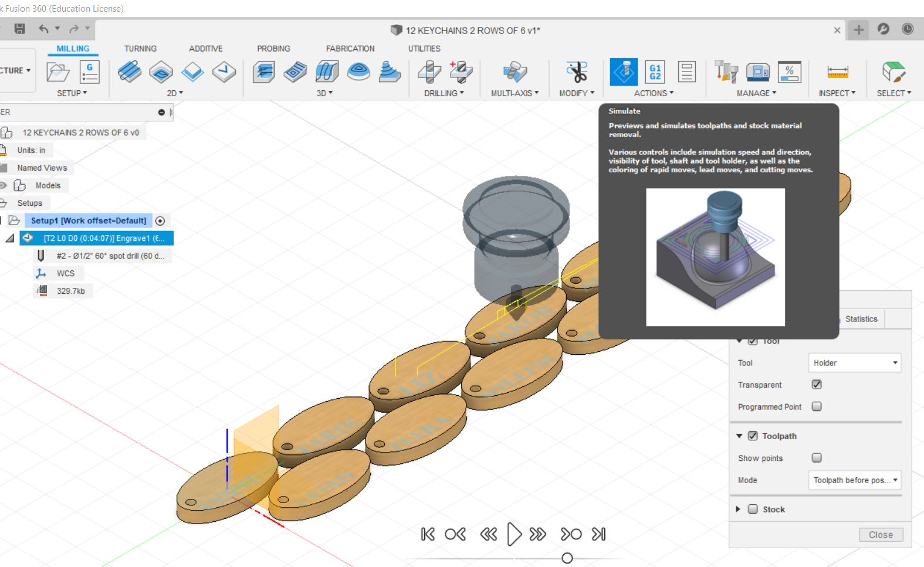Select the Measure tool under Inspect

tap(838, 72)
